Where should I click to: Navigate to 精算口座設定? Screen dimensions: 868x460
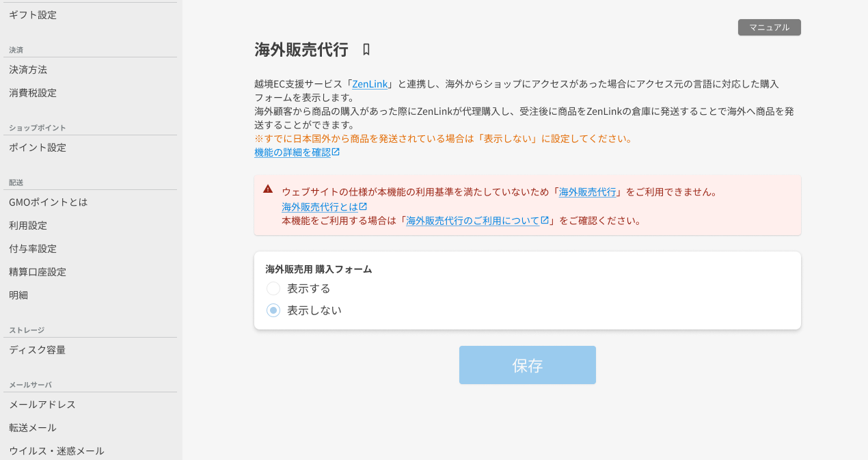tap(38, 272)
